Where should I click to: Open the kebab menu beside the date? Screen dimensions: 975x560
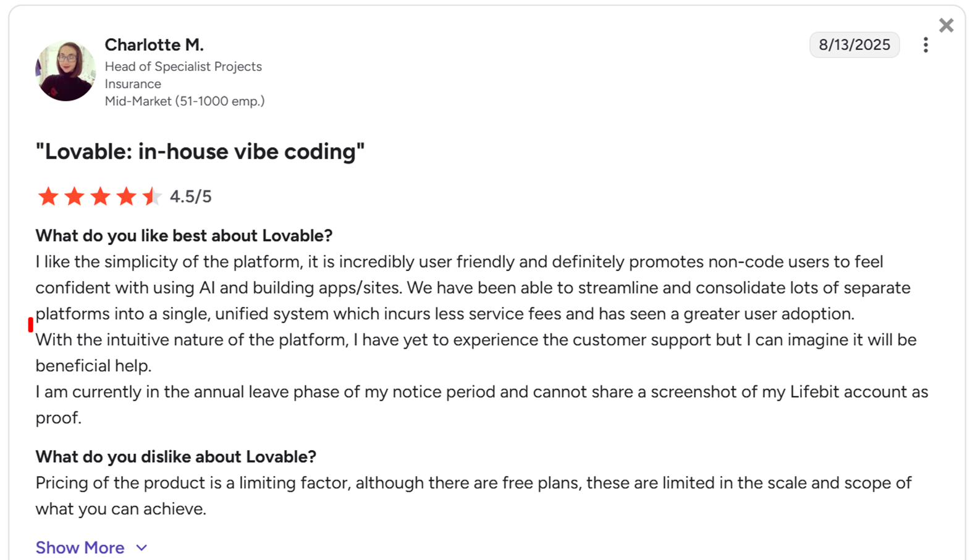tap(926, 44)
